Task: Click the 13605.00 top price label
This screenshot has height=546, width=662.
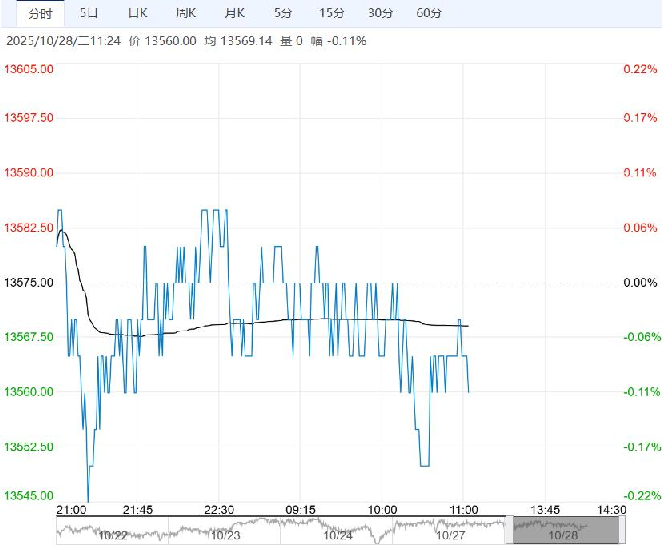Action: pos(29,69)
